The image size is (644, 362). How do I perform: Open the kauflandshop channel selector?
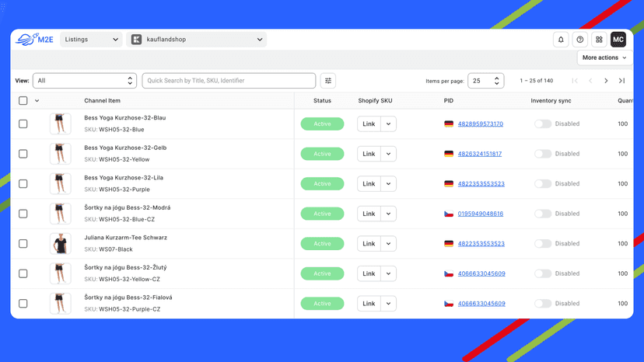[196, 40]
